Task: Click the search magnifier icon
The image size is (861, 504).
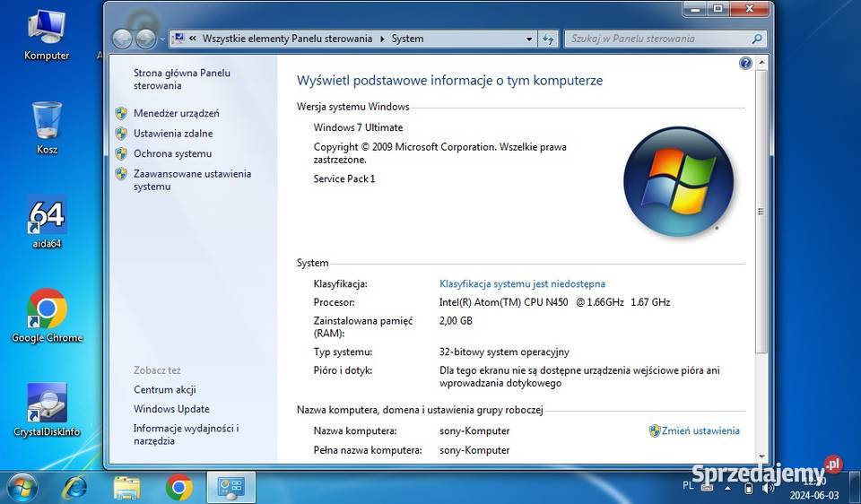Action: (757, 39)
